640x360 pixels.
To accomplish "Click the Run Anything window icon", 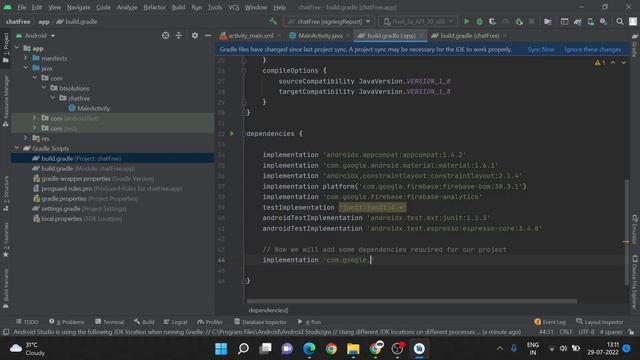I will (564, 21).
